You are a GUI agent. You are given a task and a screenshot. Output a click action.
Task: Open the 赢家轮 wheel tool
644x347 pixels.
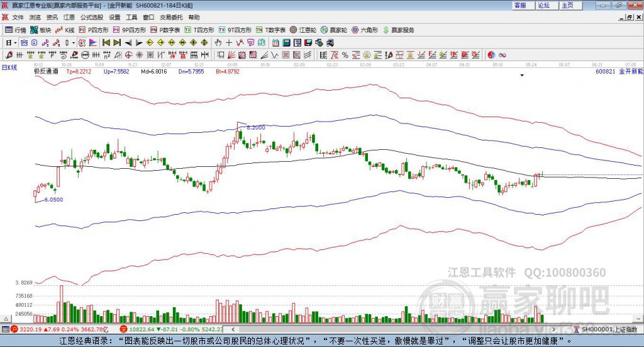click(x=334, y=30)
